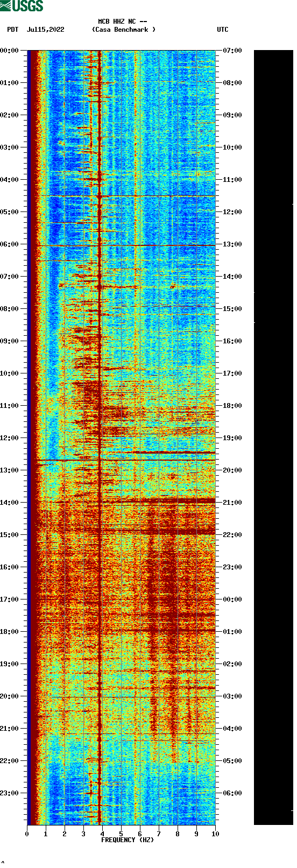Click the 21:00 UTC time tick label
This screenshot has width=297, height=868.
click(232, 503)
